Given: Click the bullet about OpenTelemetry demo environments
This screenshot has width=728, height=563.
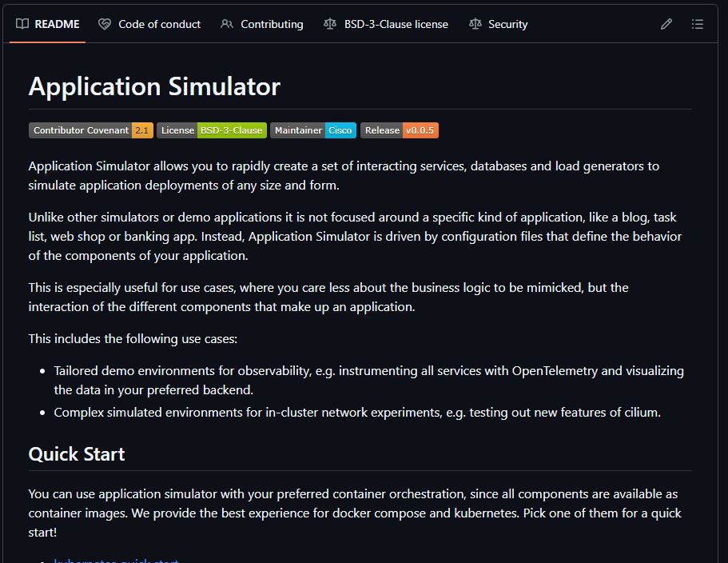Looking at the screenshot, I should (368, 380).
